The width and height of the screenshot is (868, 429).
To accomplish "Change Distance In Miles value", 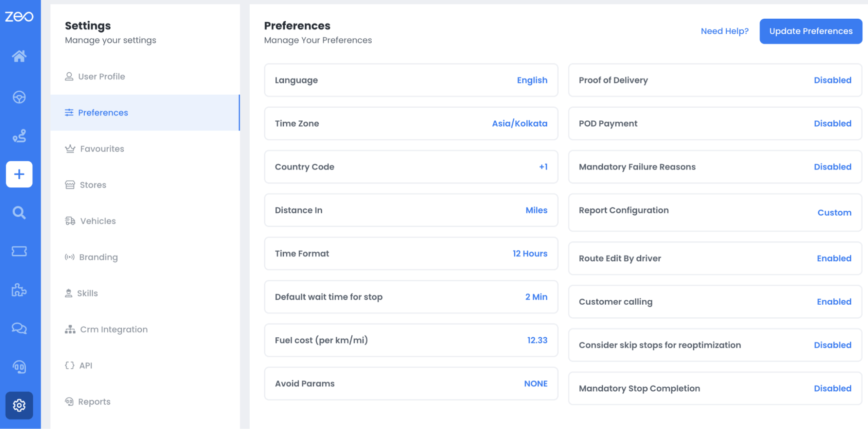I will (x=536, y=210).
